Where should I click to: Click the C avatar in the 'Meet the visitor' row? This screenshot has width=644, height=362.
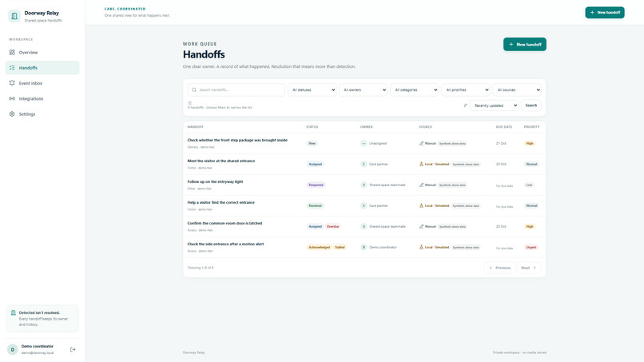click(364, 164)
